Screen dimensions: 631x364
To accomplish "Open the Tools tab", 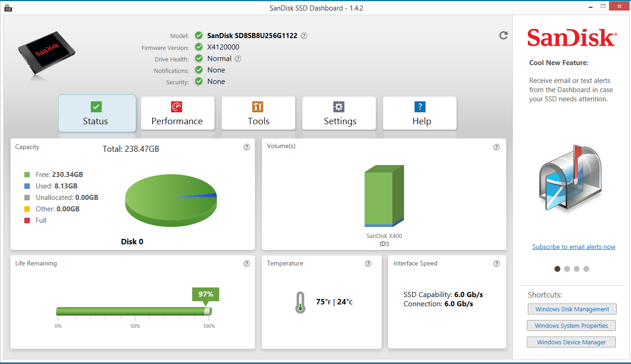I will (x=258, y=113).
